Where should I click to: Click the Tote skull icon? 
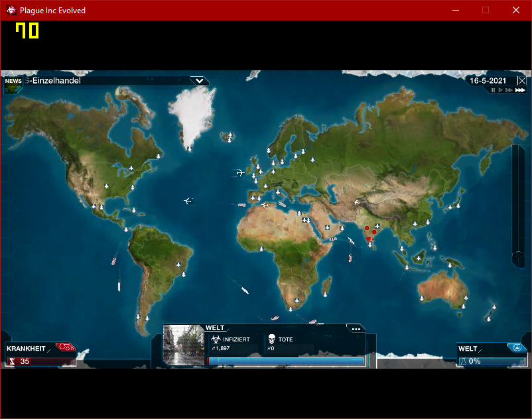(271, 339)
